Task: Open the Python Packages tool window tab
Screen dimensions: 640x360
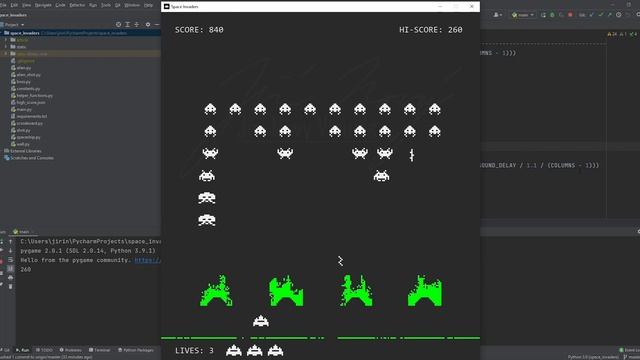Action: pos(136,350)
